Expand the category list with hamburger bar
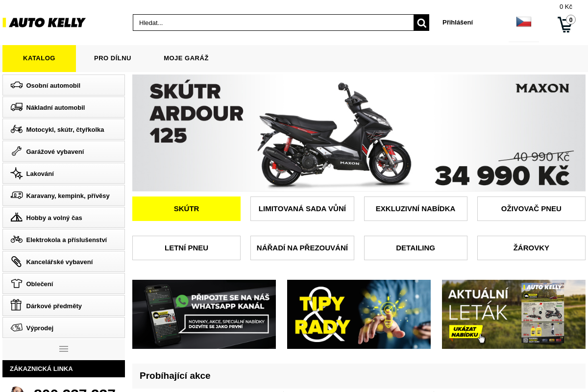The height and width of the screenshot is (392, 588). click(64, 349)
